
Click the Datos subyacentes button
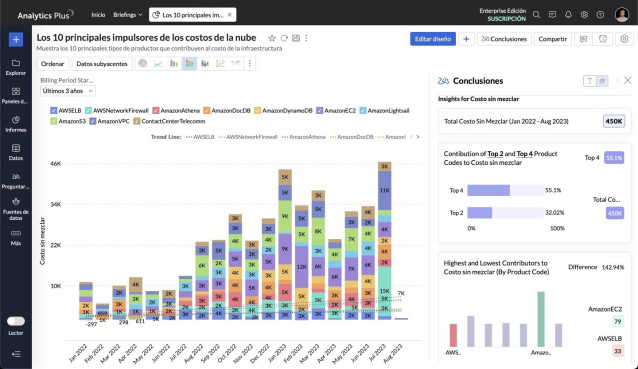tap(102, 64)
